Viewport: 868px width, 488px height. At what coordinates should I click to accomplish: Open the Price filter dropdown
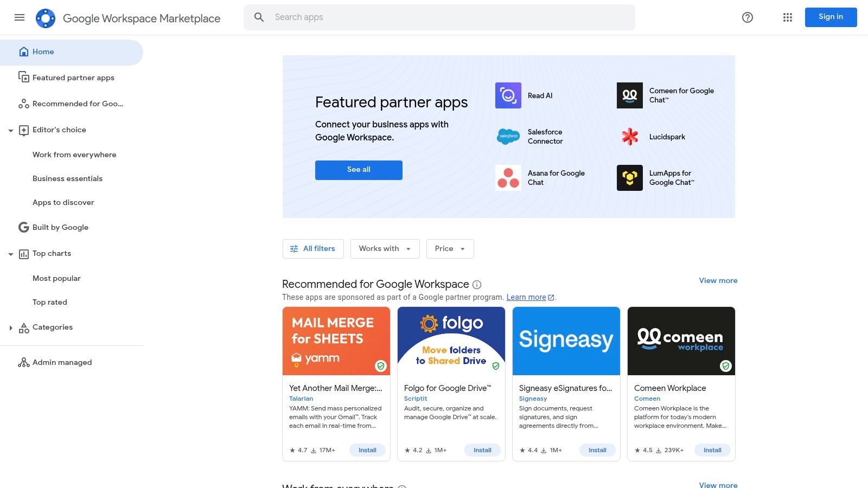[x=449, y=248]
